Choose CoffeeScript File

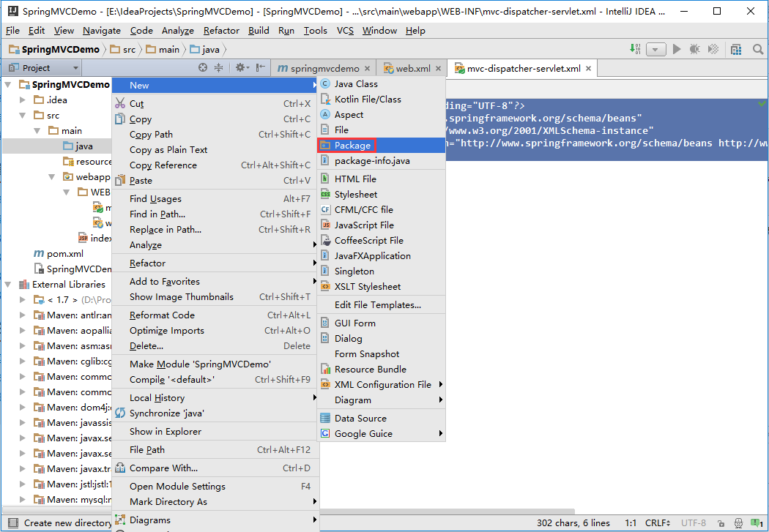pos(382,240)
